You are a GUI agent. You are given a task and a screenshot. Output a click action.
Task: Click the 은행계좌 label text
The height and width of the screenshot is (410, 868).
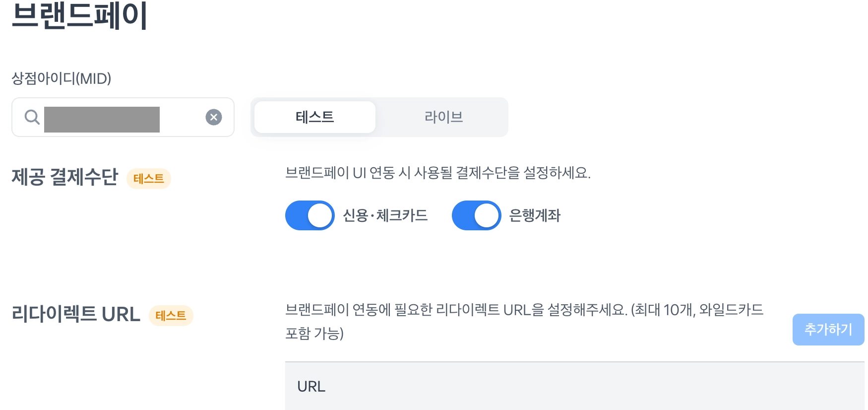(535, 215)
